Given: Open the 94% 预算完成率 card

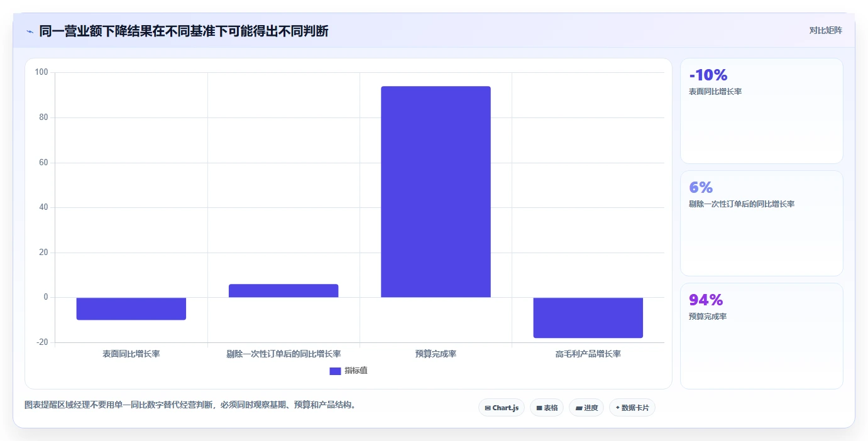Looking at the screenshot, I should click(762, 336).
